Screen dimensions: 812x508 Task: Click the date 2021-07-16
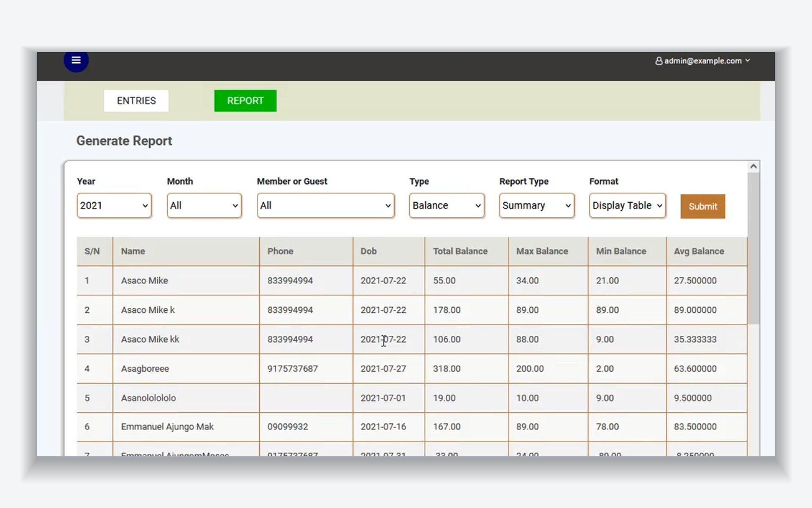pyautogui.click(x=383, y=427)
